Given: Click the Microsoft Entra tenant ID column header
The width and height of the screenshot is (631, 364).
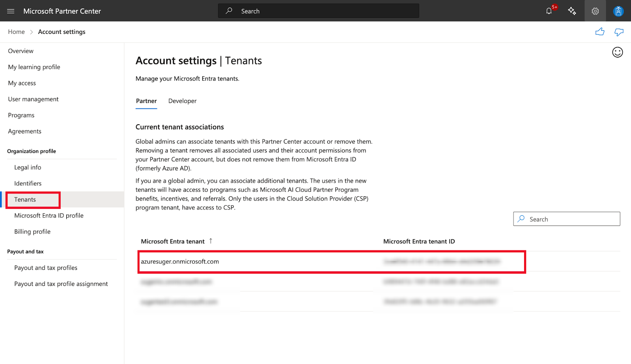Looking at the screenshot, I should [x=419, y=241].
